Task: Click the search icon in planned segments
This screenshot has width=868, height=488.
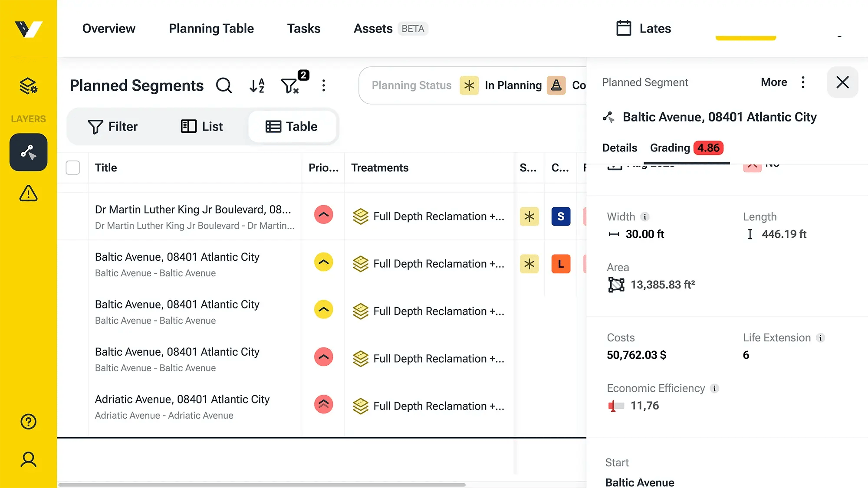Action: (x=225, y=85)
